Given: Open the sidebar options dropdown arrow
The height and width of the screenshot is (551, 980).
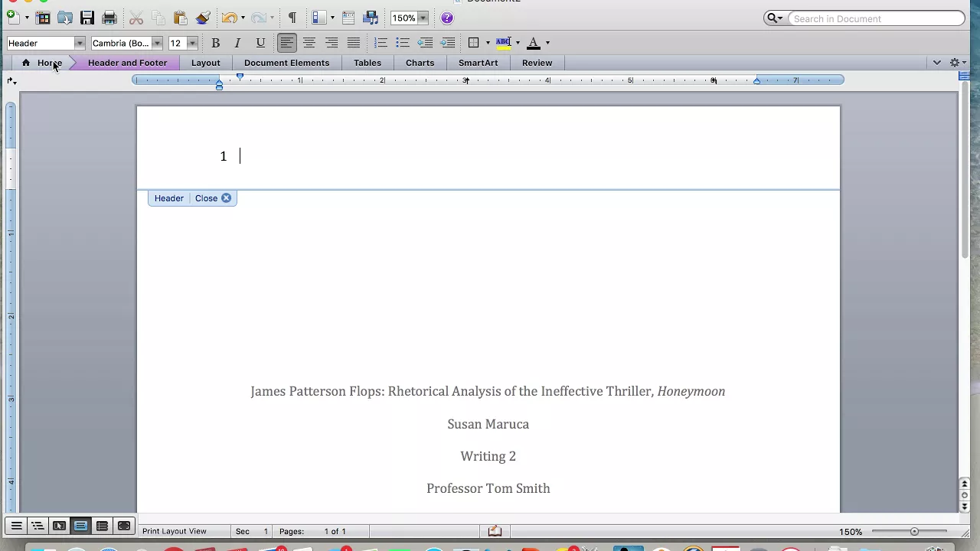Looking at the screenshot, I should [x=332, y=18].
